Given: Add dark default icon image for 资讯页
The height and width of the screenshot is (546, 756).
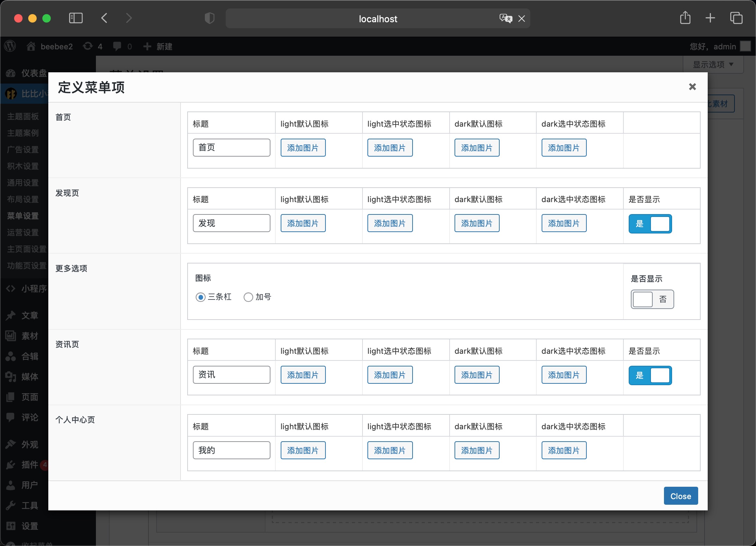Looking at the screenshot, I should [477, 375].
